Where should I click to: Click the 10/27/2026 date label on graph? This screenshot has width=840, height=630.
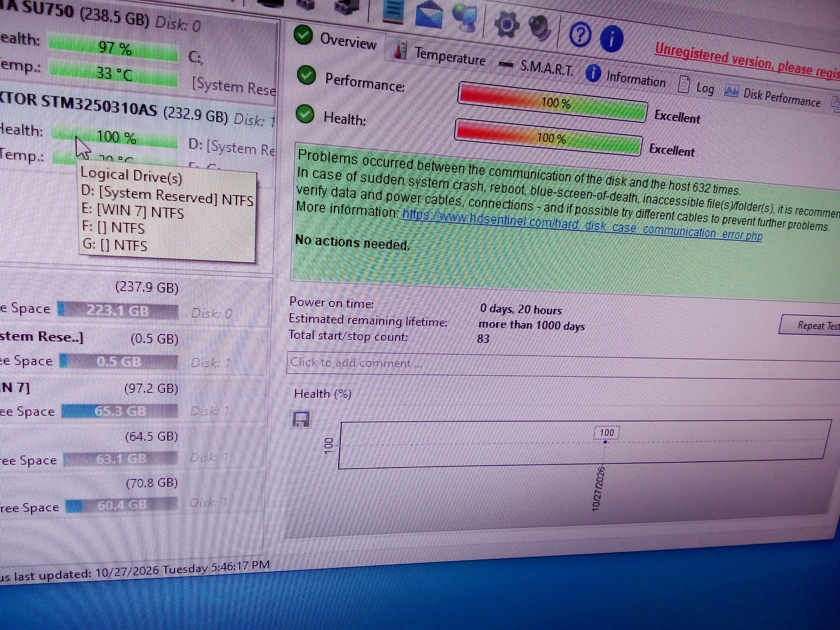(x=598, y=490)
